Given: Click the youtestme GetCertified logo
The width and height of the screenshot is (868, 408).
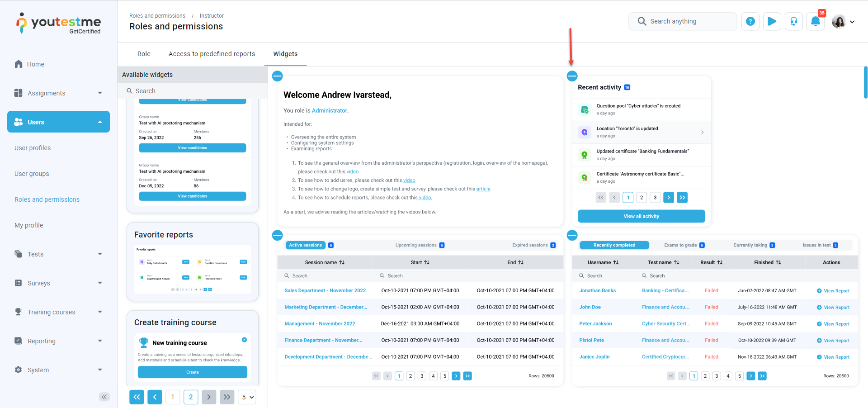Looking at the screenshot, I should coord(58,23).
